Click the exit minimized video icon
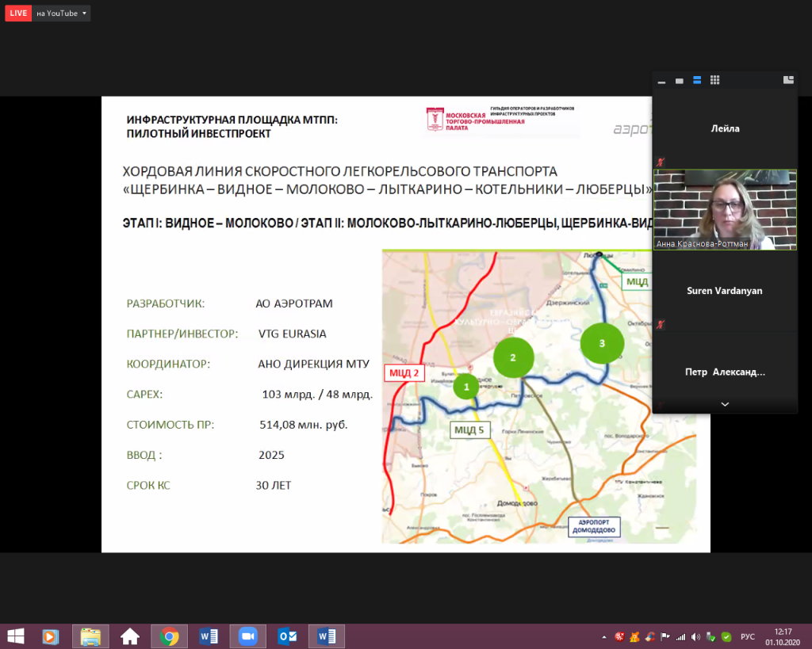This screenshot has width=812, height=649. [x=787, y=80]
